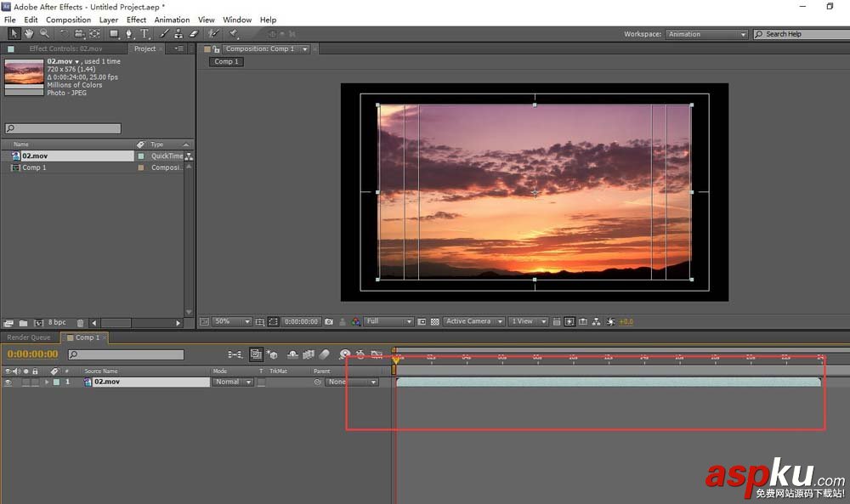Hide the 02.mov layer with eye toggle
The width and height of the screenshot is (850, 504).
[x=8, y=382]
